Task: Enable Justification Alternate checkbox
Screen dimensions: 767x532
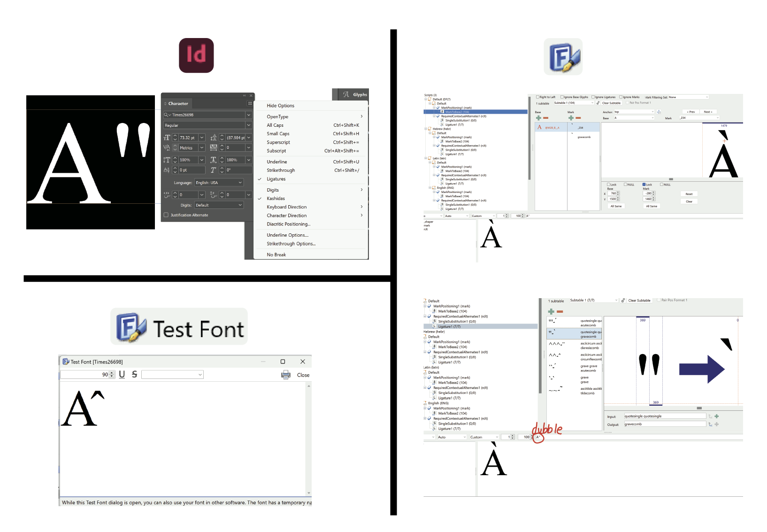Action: [x=166, y=215]
